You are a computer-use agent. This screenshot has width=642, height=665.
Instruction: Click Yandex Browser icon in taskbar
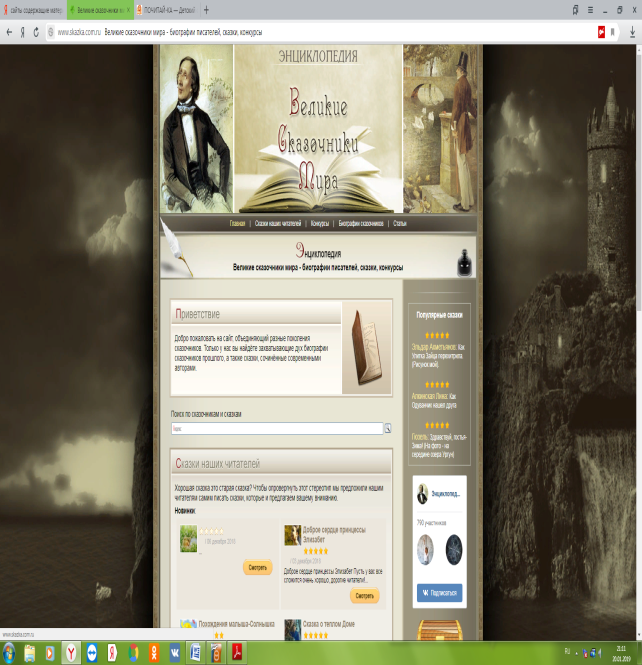click(71, 653)
